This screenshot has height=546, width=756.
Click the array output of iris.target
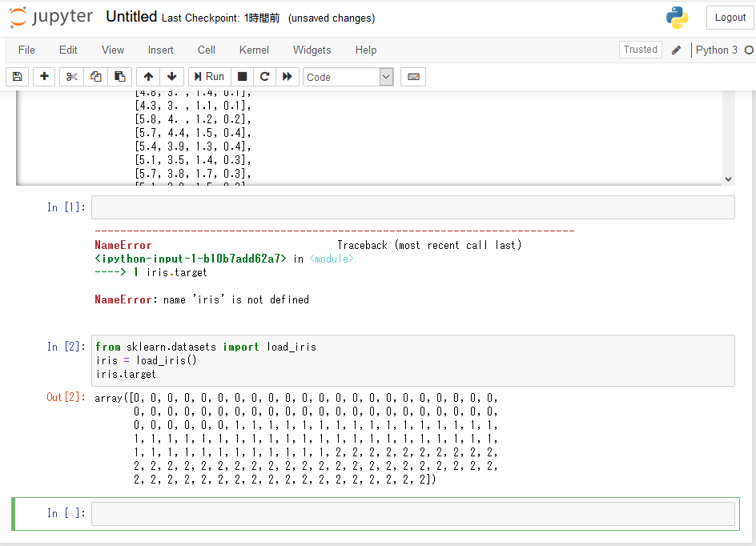pyautogui.click(x=296, y=439)
